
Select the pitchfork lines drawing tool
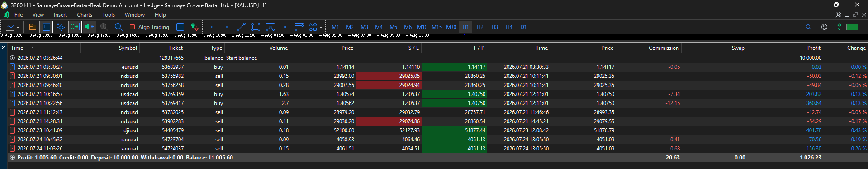click(270, 27)
